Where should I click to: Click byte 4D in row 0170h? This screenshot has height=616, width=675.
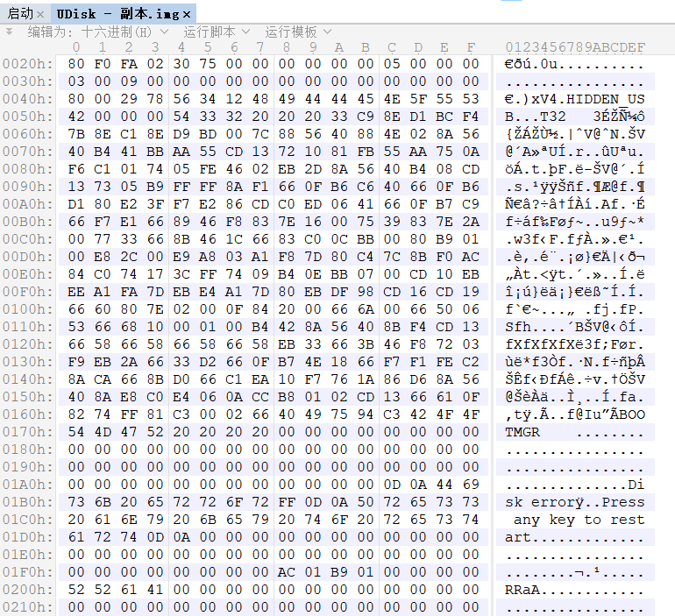tap(103, 432)
